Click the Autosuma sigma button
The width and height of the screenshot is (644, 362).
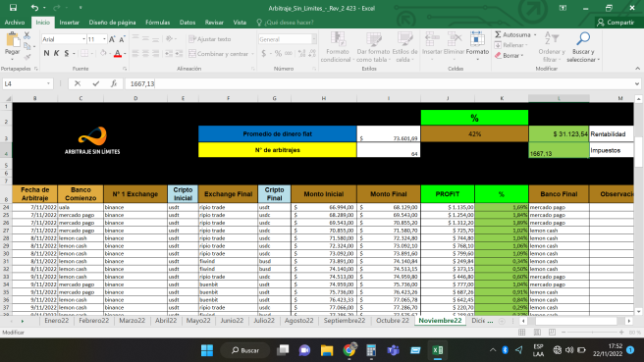[512, 35]
